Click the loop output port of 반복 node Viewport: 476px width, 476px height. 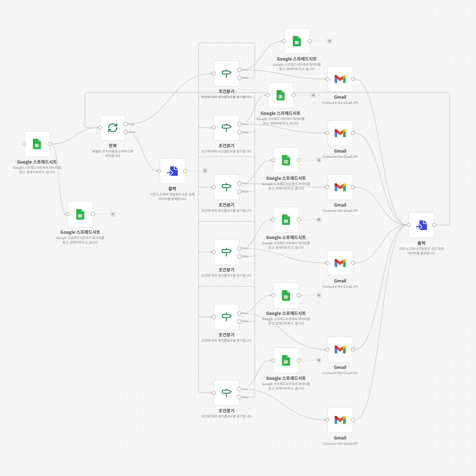[x=125, y=124]
